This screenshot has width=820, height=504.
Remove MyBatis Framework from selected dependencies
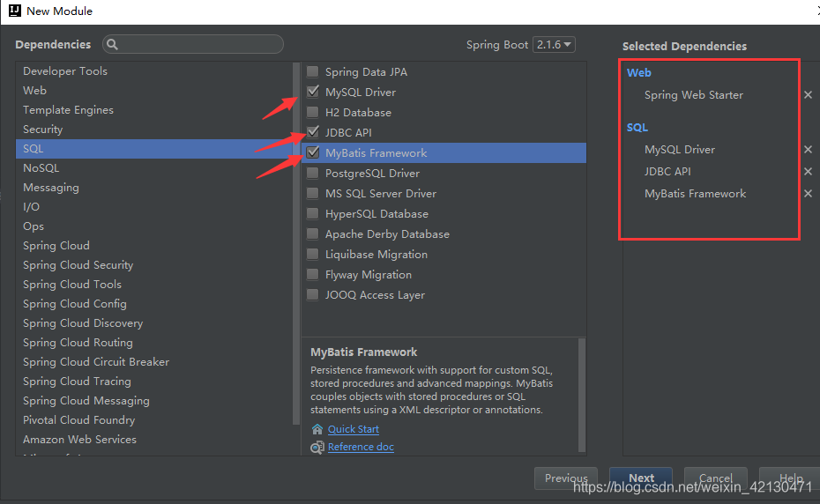(x=808, y=194)
